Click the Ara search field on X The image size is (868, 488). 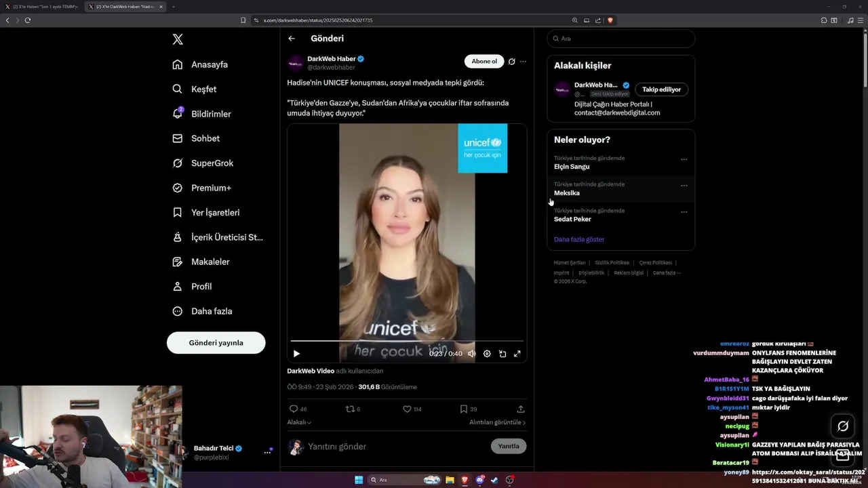(620, 39)
